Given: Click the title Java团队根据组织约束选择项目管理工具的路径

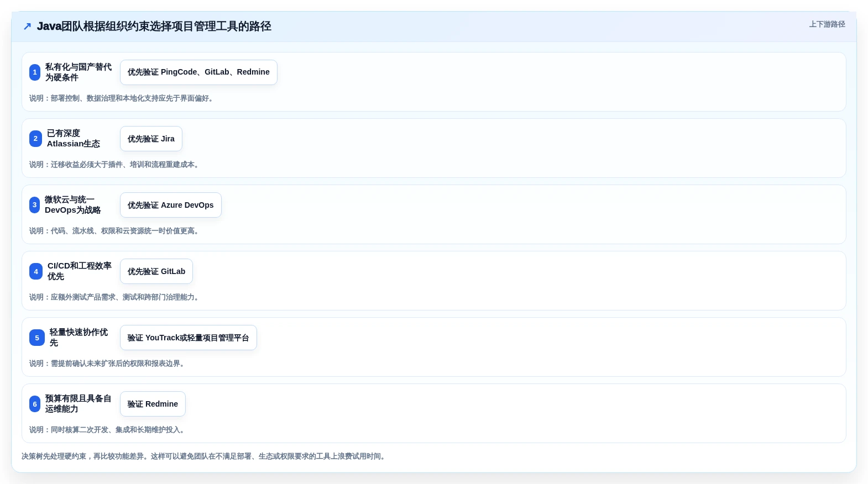Looking at the screenshot, I should coord(154,26).
